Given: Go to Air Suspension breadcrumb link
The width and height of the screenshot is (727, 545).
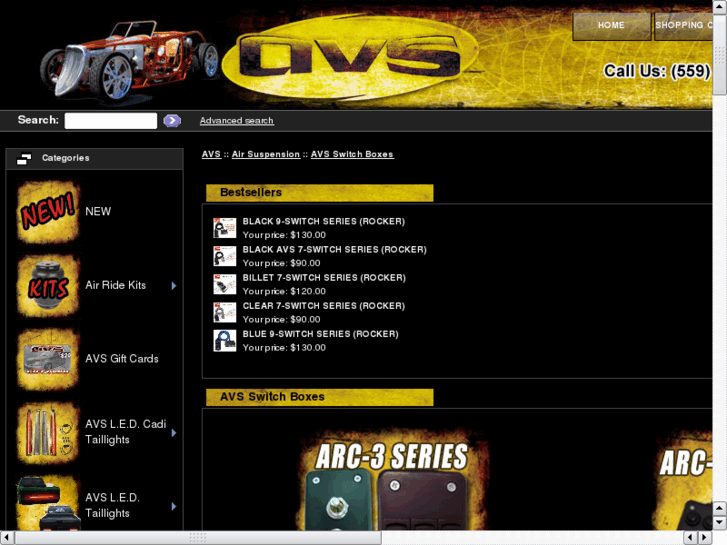Looking at the screenshot, I should click(266, 154).
